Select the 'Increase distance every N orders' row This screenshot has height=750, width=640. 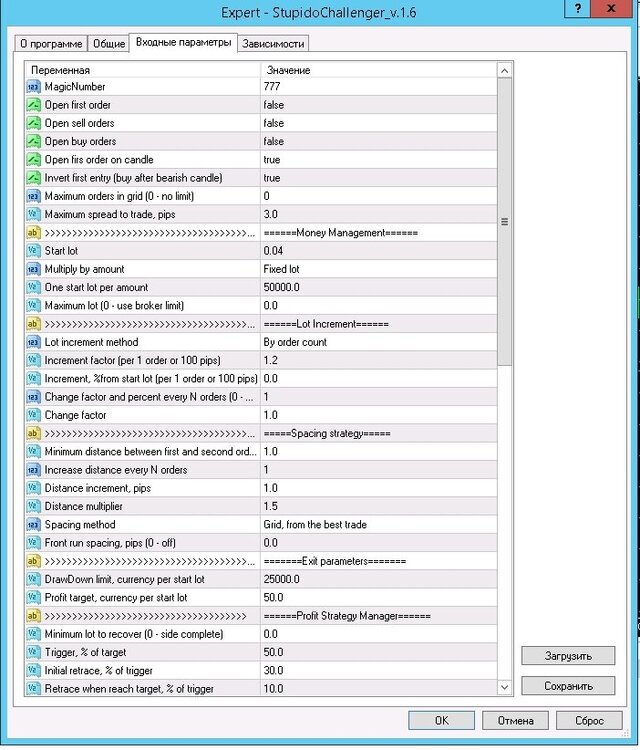tap(261, 470)
